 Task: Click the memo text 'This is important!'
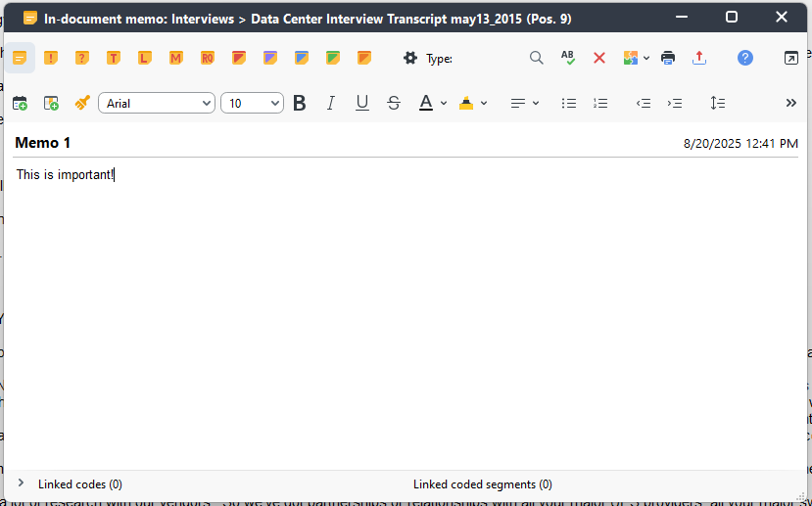65,174
